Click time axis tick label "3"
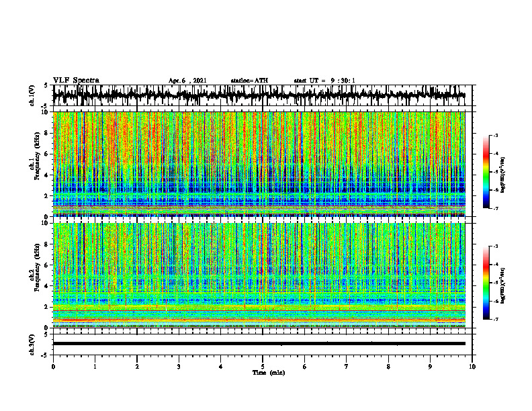This screenshot has height=411, width=532. click(x=179, y=367)
